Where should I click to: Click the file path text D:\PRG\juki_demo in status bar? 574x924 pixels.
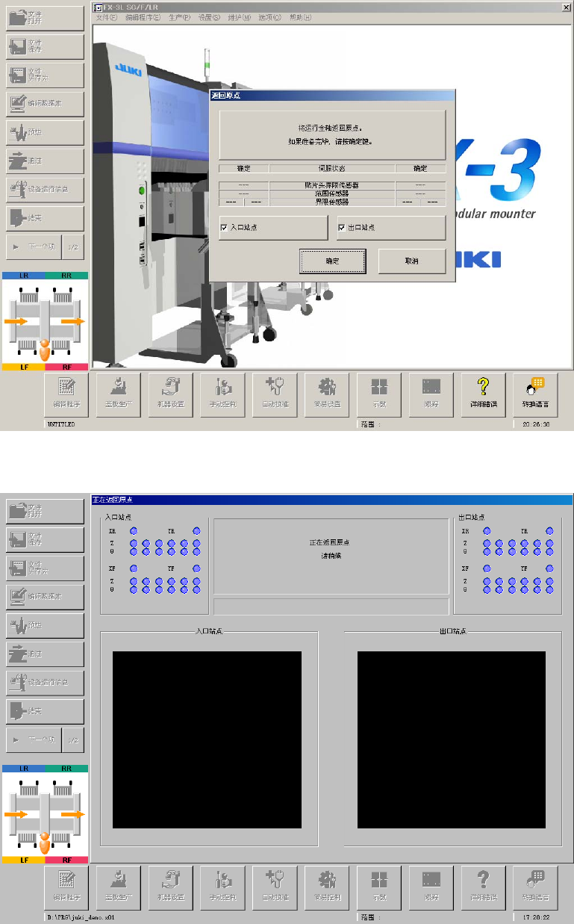tap(80, 916)
